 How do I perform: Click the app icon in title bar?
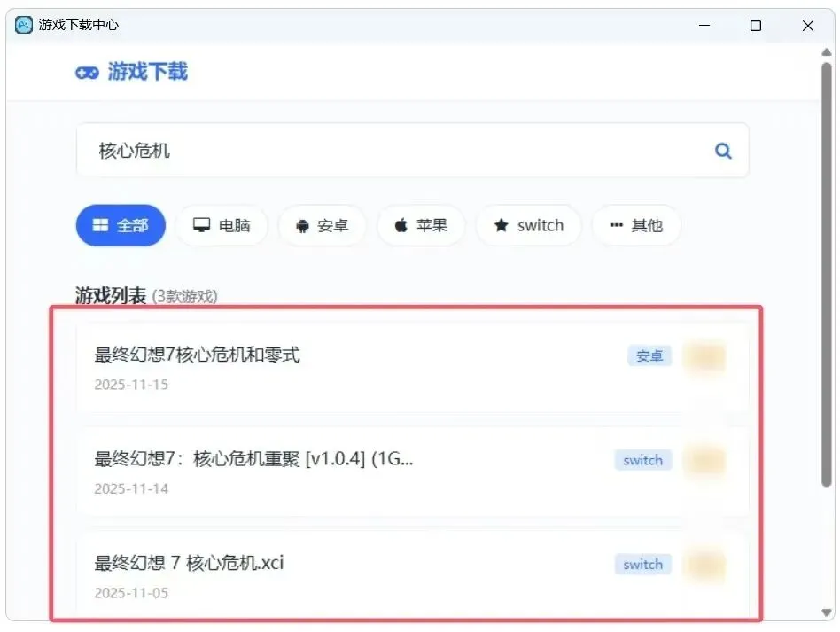[x=24, y=25]
